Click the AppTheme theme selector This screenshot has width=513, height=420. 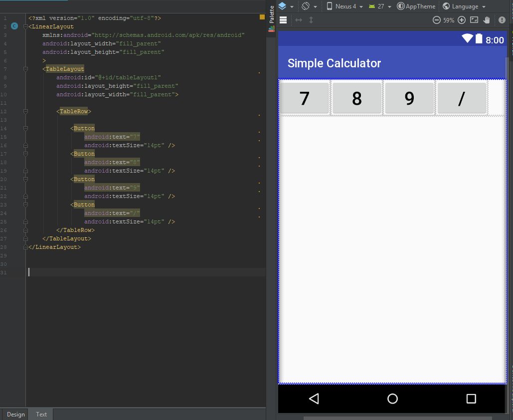pyautogui.click(x=416, y=6)
